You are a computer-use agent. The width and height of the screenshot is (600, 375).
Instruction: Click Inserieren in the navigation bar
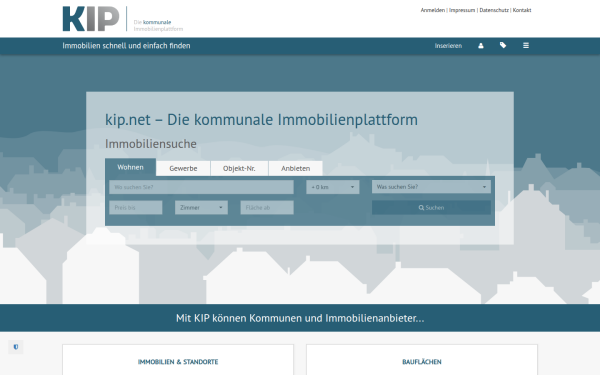tap(448, 46)
